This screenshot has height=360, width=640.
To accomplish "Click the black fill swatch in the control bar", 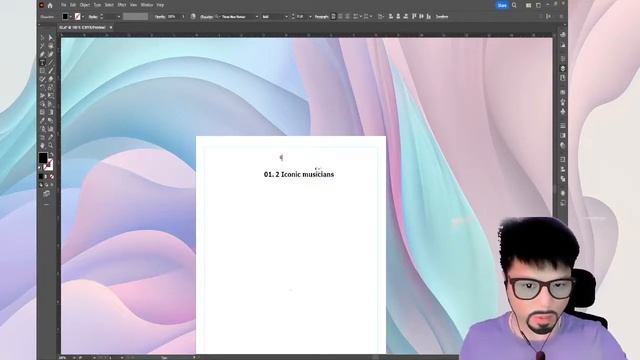I will 65,17.
